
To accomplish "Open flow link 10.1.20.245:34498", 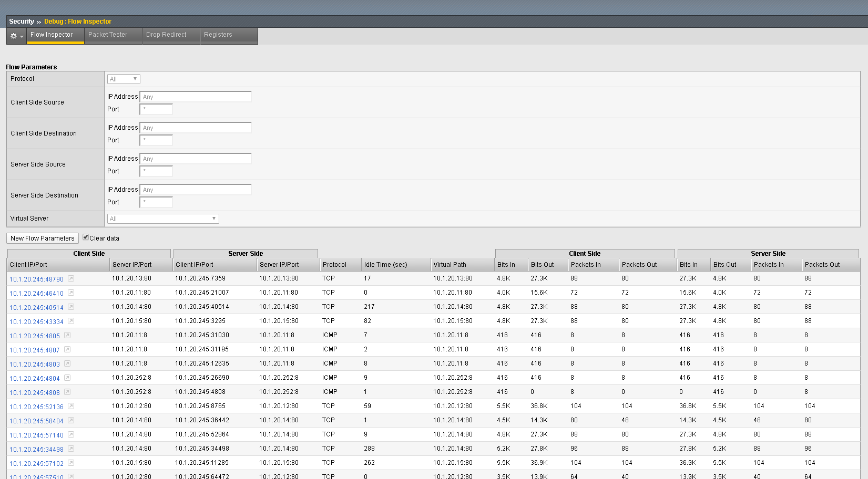I will 36,450.
